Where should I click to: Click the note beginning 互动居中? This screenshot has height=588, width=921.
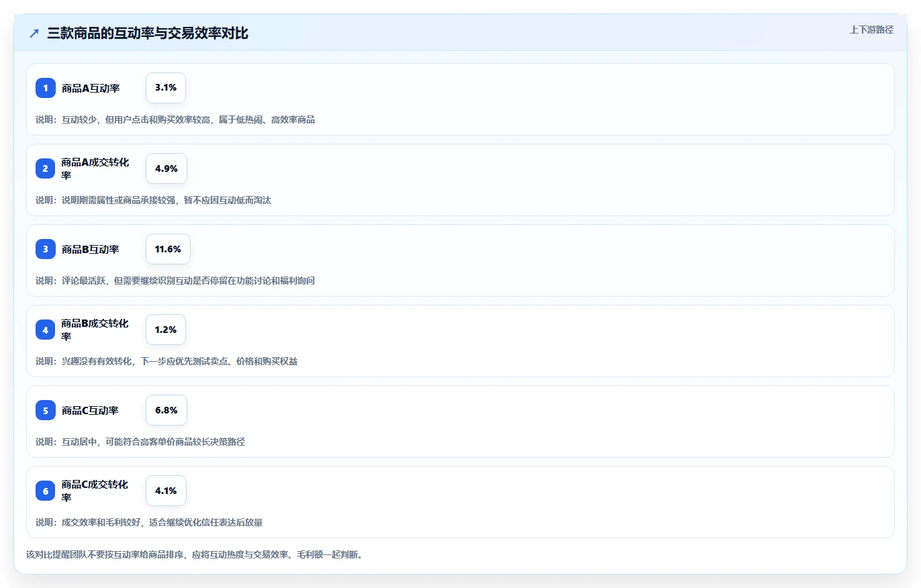(140, 442)
